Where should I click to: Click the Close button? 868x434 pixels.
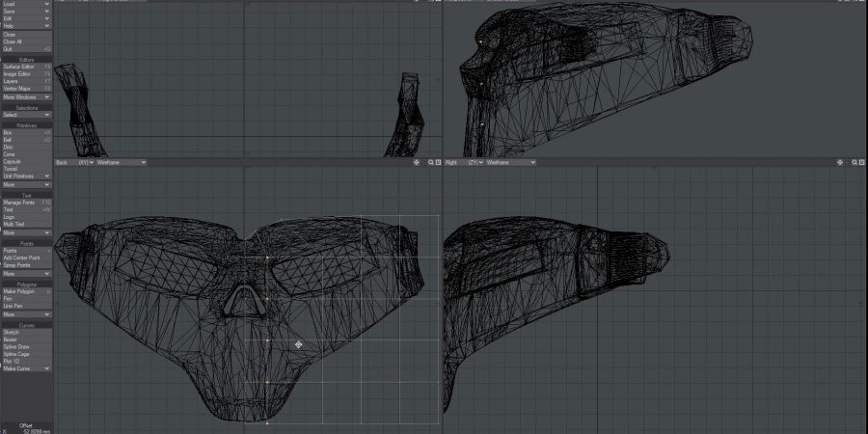point(26,35)
